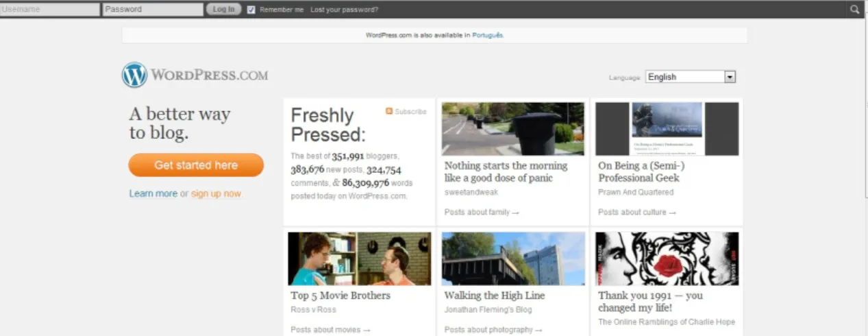Focus the Password input field

click(153, 10)
